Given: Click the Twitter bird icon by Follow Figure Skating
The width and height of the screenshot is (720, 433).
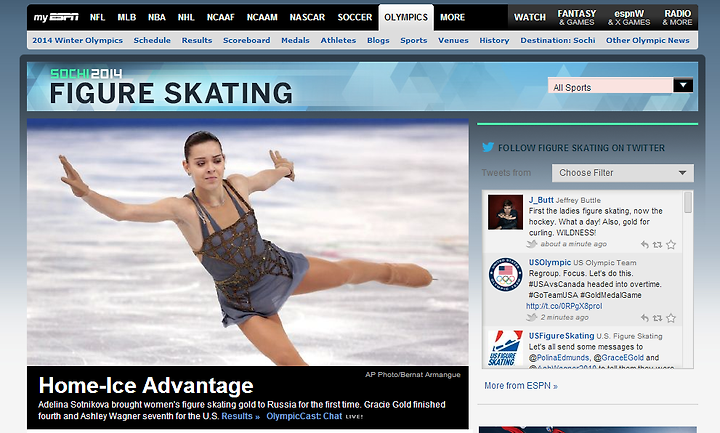Looking at the screenshot, I should pyautogui.click(x=488, y=147).
